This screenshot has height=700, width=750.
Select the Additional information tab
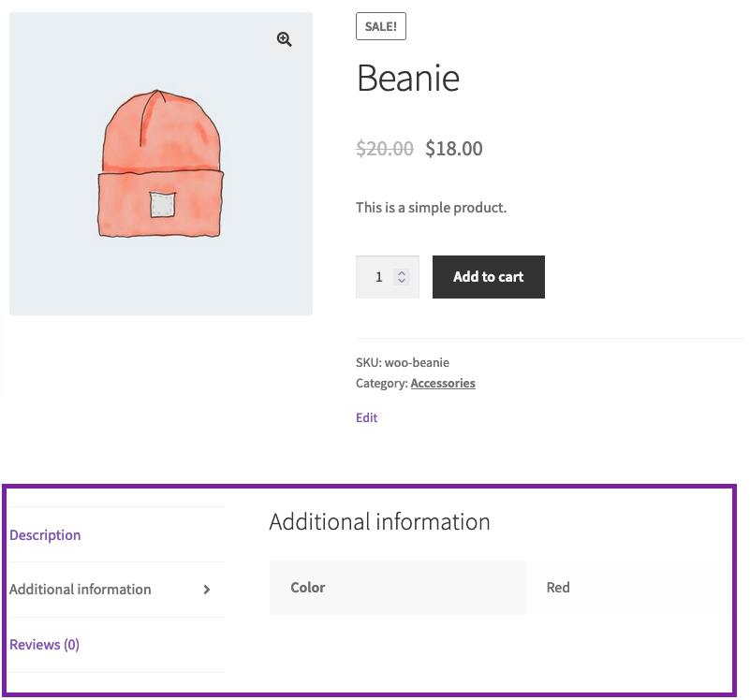tap(80, 590)
